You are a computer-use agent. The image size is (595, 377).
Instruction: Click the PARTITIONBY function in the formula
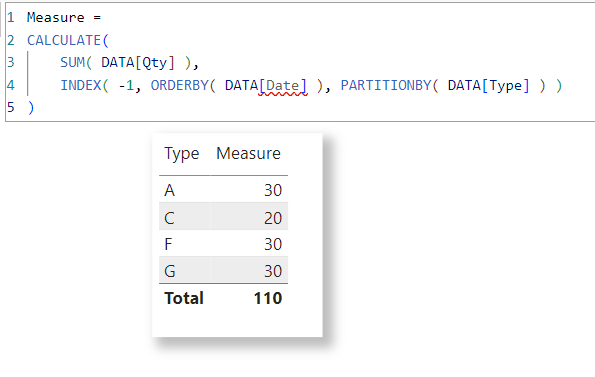tap(386, 85)
